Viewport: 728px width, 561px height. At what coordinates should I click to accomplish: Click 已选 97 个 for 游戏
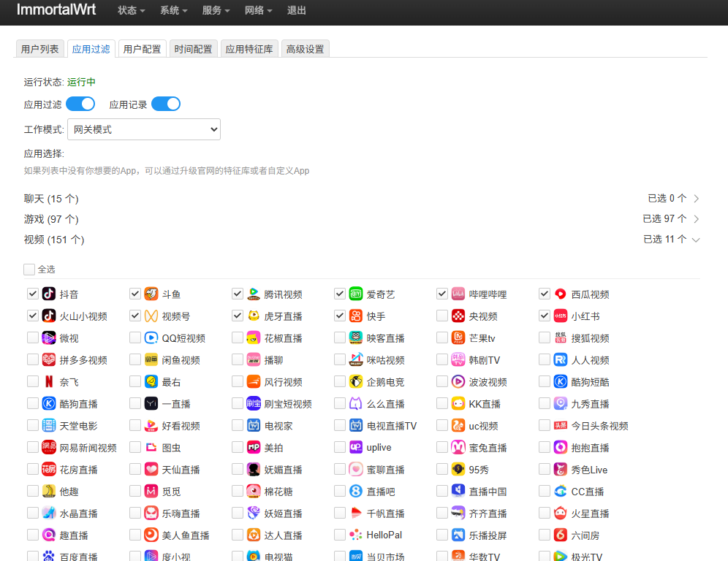[x=664, y=218]
